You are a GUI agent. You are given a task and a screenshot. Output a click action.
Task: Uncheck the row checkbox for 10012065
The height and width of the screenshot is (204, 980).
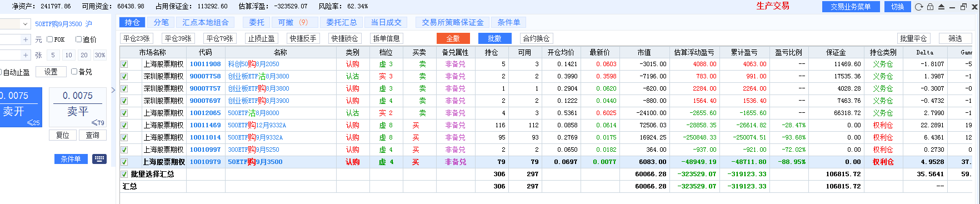(x=124, y=113)
